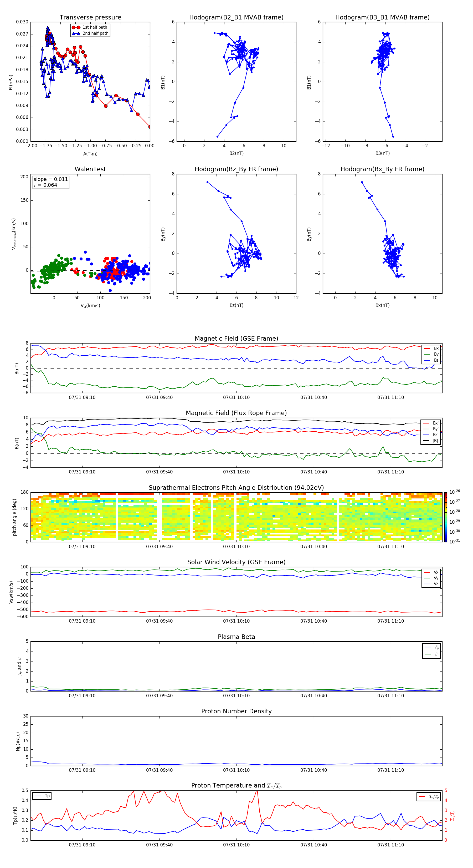Click the "Solar Wind Velocity (GSE Frame)" title
This screenshot has height=868, width=473.
pos(236,562)
